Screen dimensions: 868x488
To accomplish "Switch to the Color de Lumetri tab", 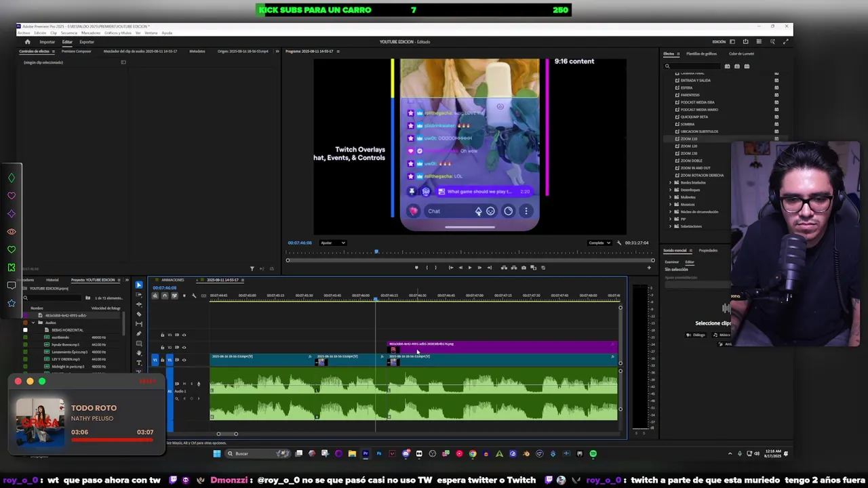I will pyautogui.click(x=741, y=54).
